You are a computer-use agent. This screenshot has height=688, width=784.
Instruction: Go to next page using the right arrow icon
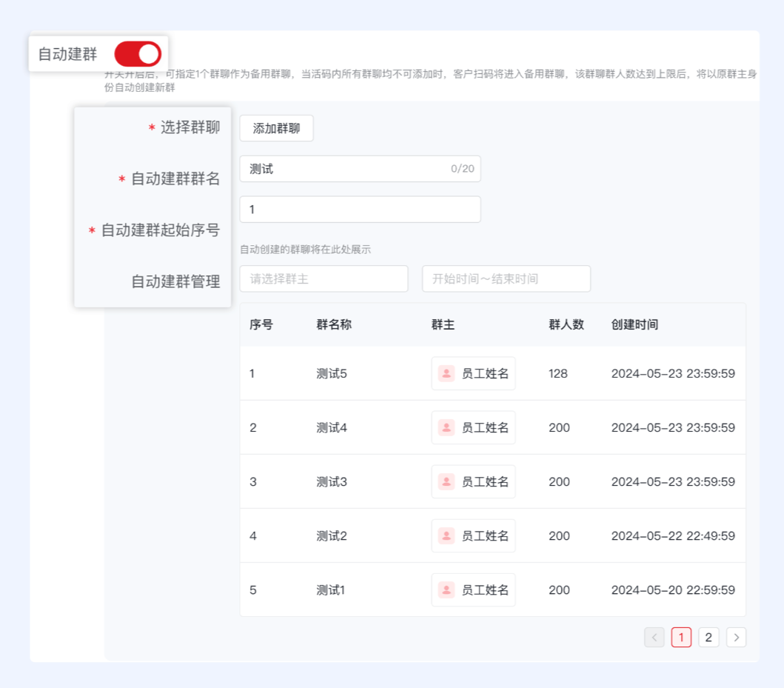point(736,637)
